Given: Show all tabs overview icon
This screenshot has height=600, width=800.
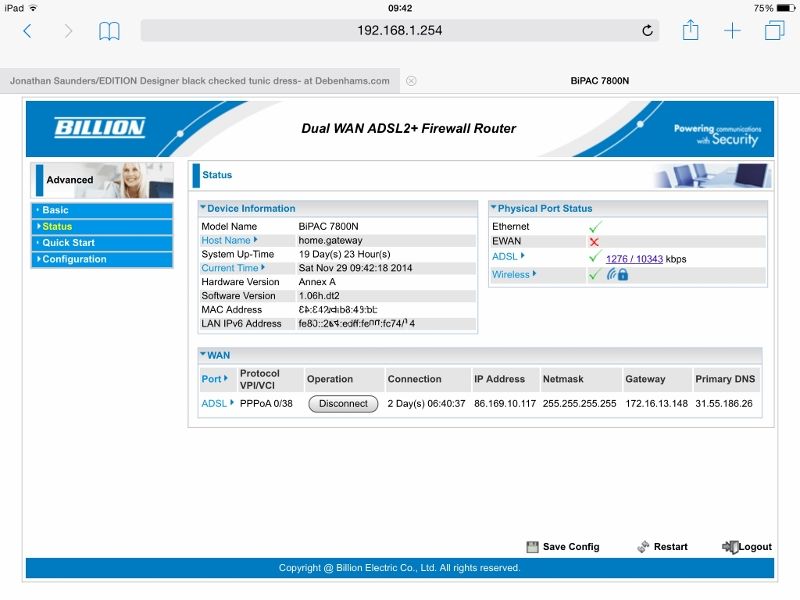Looking at the screenshot, I should pyautogui.click(x=774, y=30).
